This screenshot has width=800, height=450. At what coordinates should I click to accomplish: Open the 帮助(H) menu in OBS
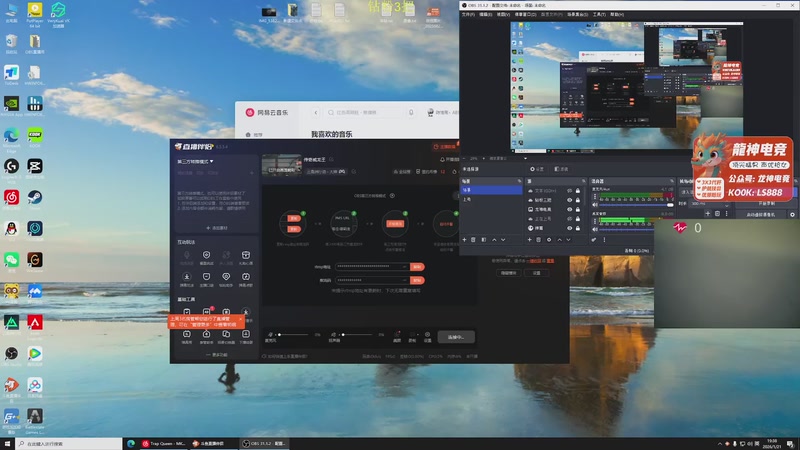(x=617, y=14)
